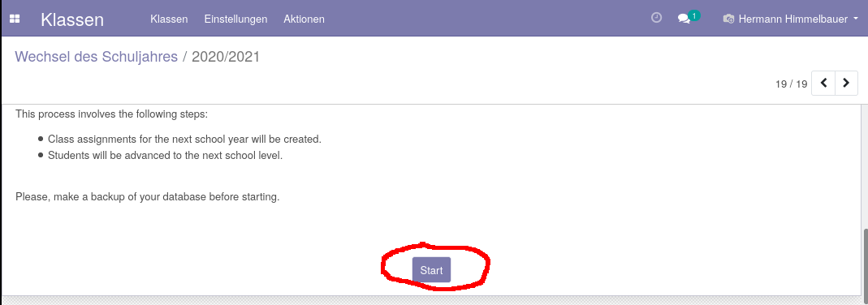
Task: Open the activities clock icon
Action: [x=657, y=18]
